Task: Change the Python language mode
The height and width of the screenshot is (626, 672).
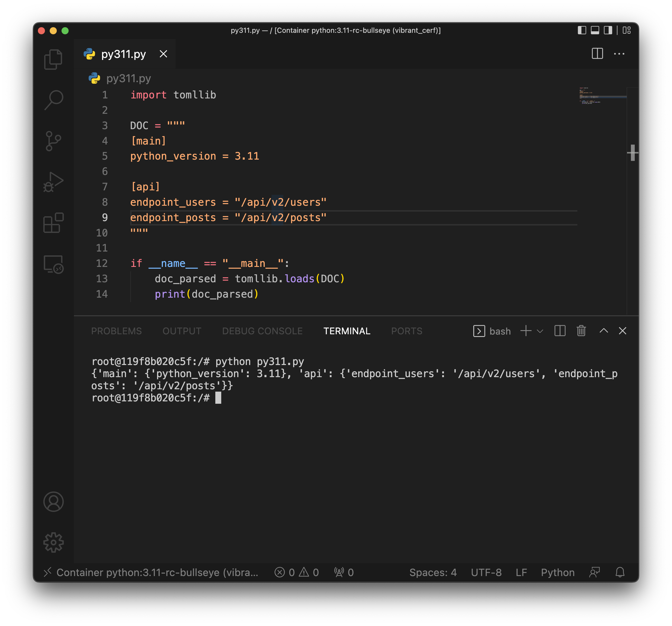Action: (558, 573)
